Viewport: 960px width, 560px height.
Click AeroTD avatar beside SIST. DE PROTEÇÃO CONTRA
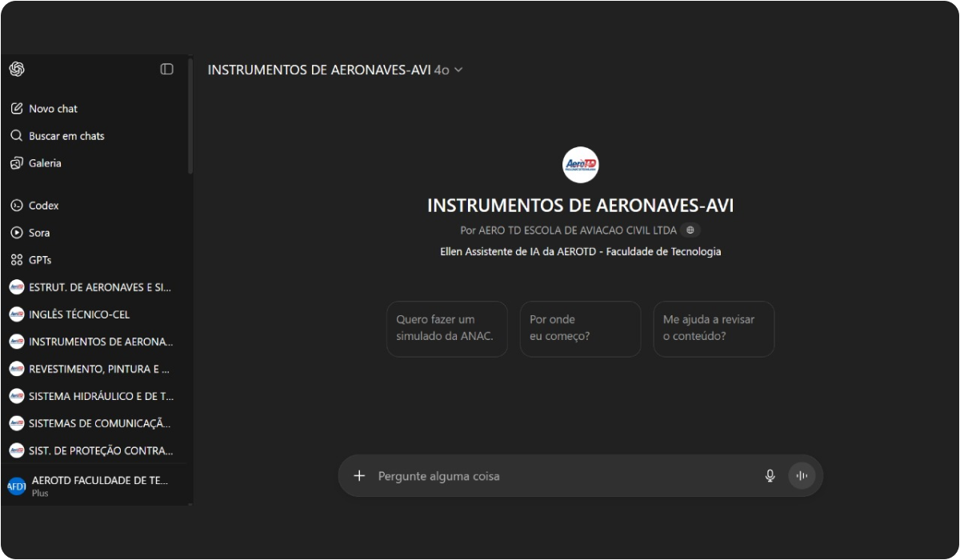pyautogui.click(x=17, y=450)
